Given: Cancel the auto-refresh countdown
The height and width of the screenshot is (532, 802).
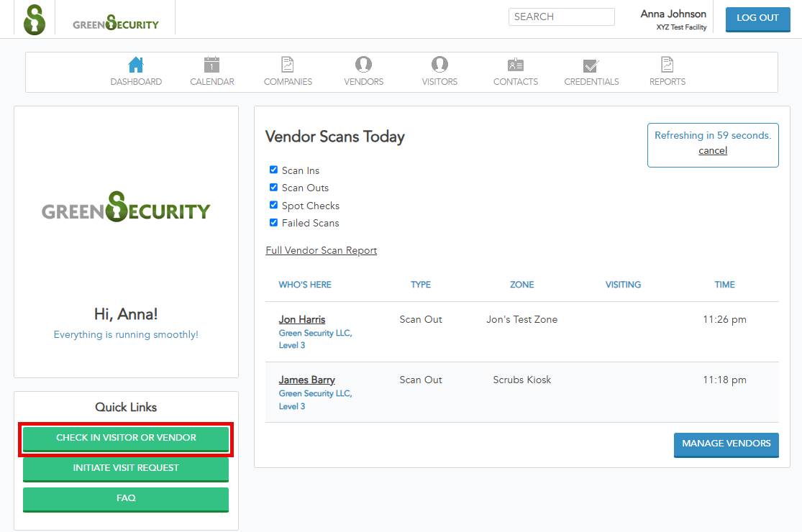Looking at the screenshot, I should [x=712, y=150].
